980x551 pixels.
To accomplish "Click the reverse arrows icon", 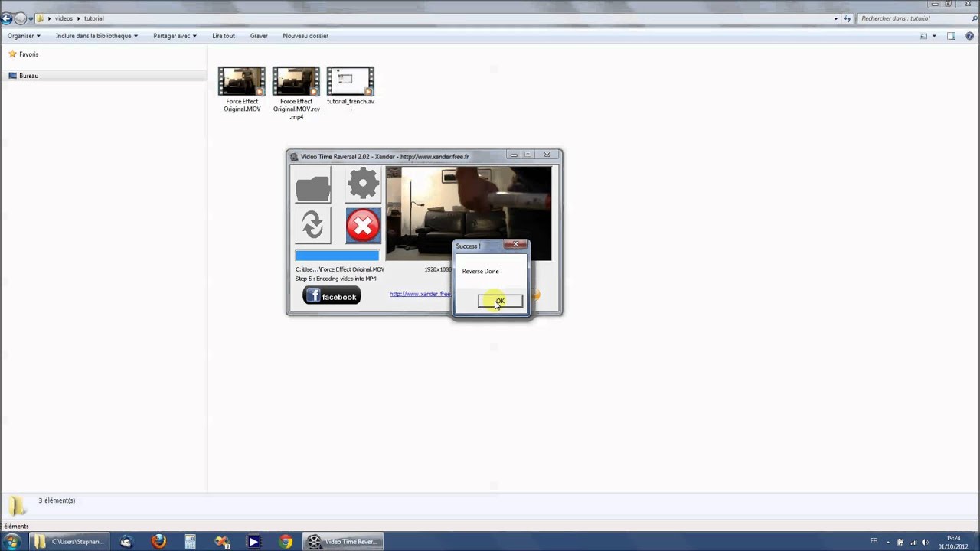I will pos(313,226).
